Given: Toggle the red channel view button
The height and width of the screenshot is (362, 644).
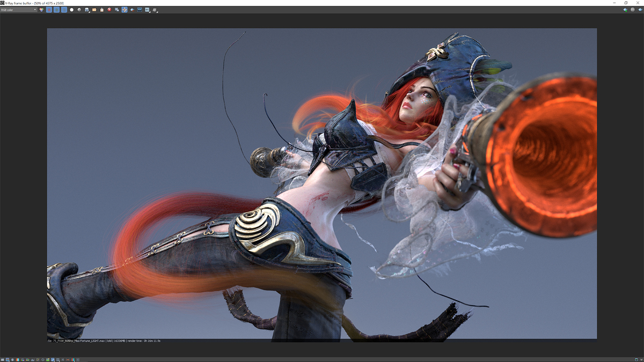Looking at the screenshot, I should (x=49, y=10).
